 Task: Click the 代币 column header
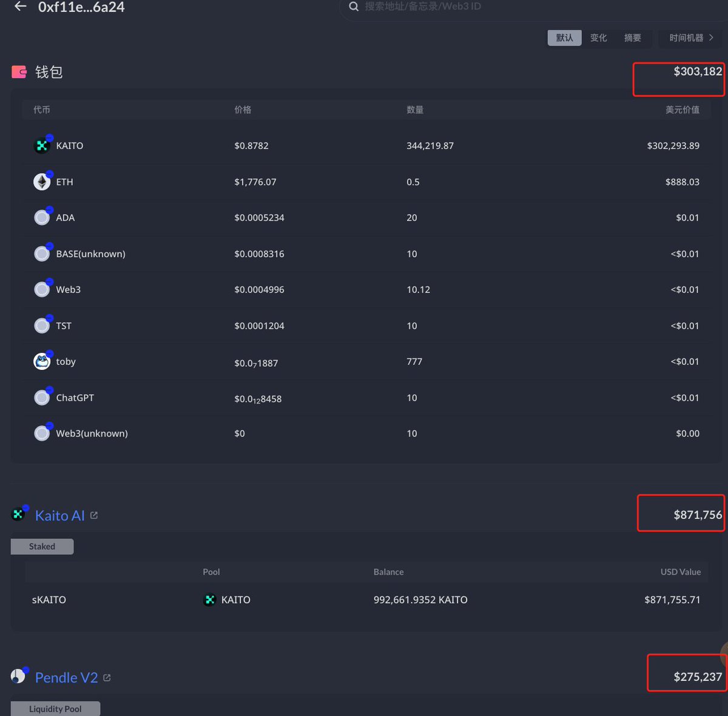click(x=42, y=110)
